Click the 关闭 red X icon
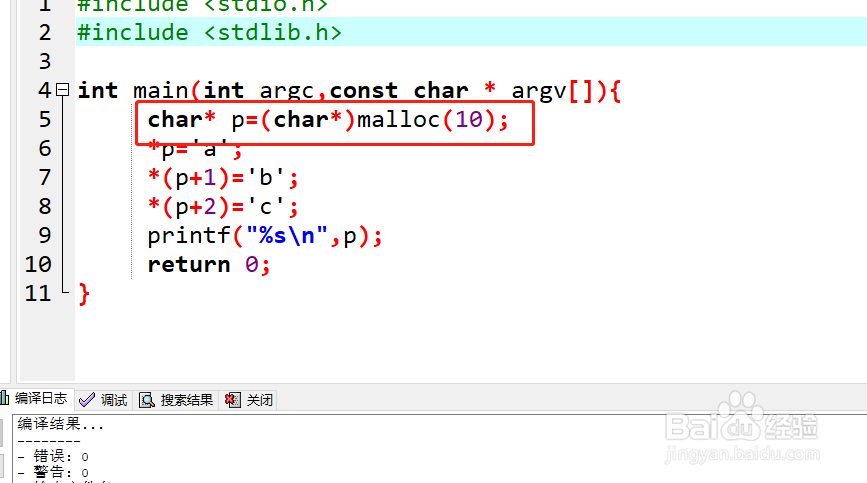 [x=233, y=400]
